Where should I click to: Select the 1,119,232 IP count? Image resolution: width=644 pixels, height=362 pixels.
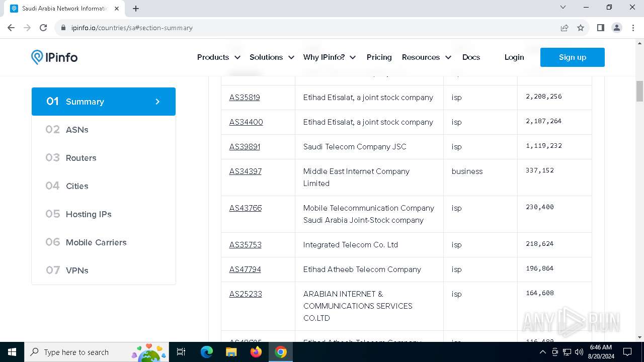coord(544,146)
